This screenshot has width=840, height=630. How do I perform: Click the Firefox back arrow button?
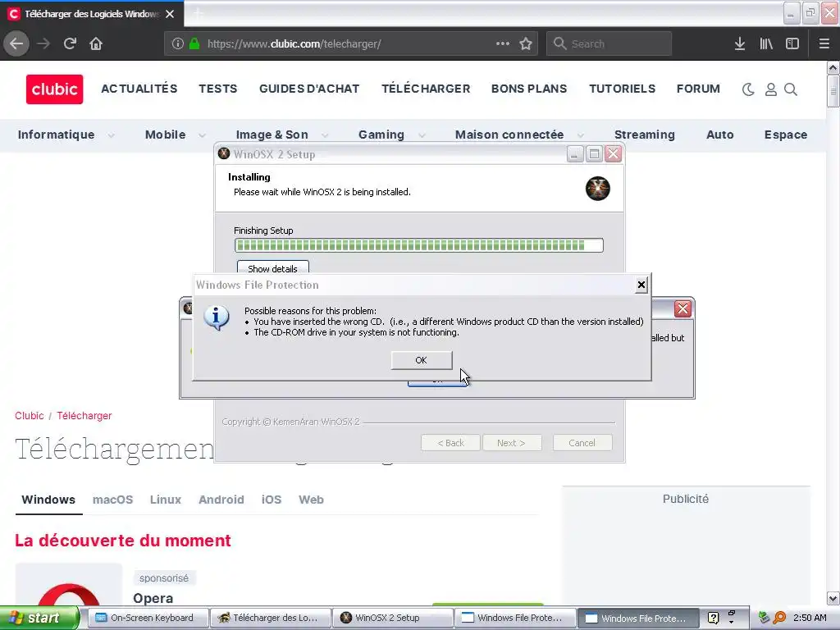pyautogui.click(x=16, y=43)
